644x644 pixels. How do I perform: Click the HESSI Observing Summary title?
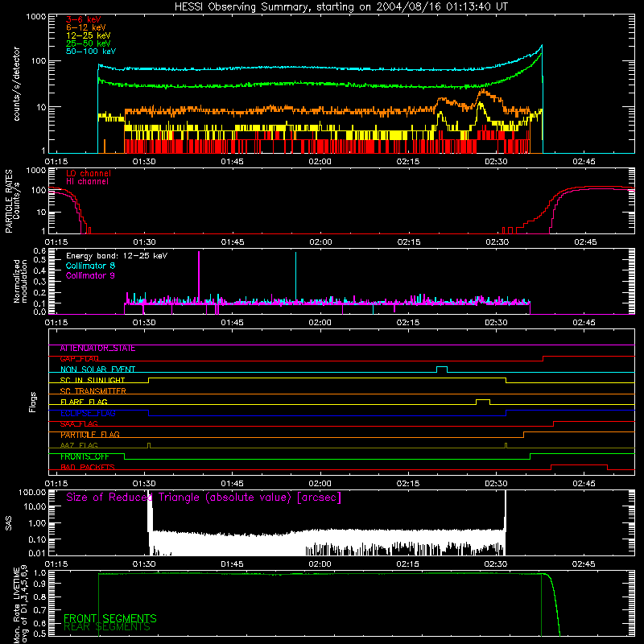(341, 7)
